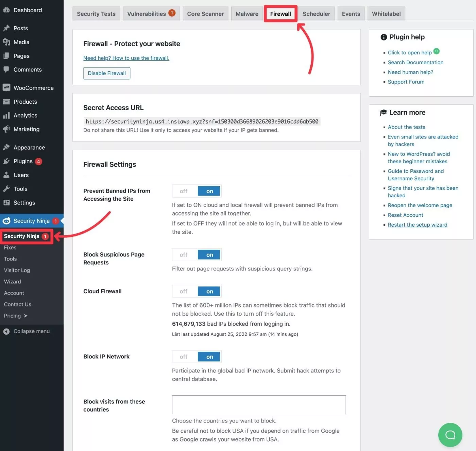Switch on Block Suspicious Page Requests
Screen dimensions: 476x451
click(209, 255)
